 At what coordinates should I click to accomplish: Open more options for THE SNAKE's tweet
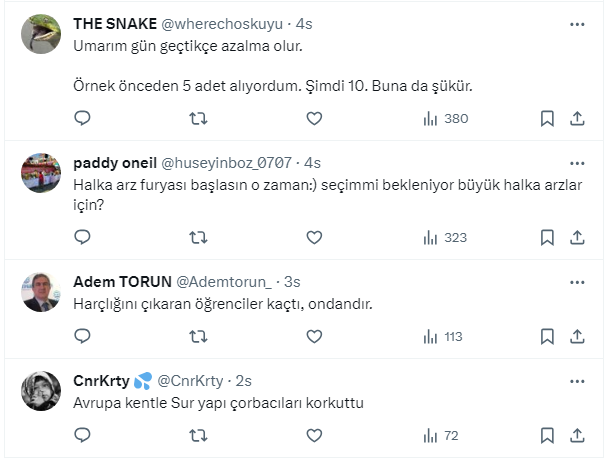click(577, 22)
